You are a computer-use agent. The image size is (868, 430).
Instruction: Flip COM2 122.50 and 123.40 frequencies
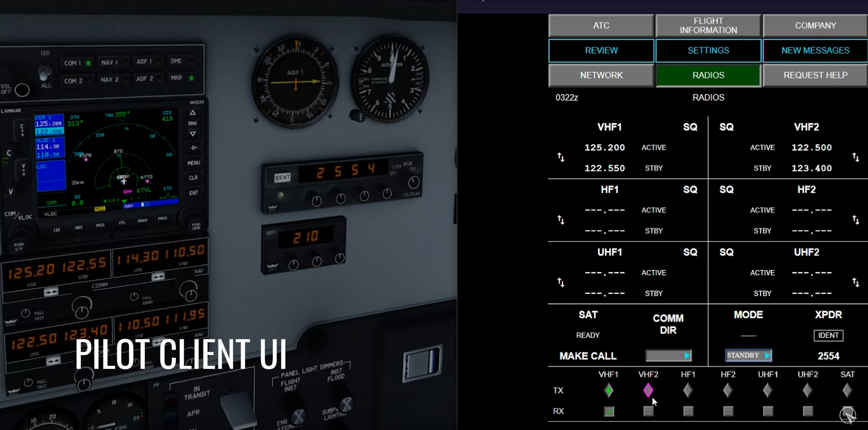tap(53, 361)
